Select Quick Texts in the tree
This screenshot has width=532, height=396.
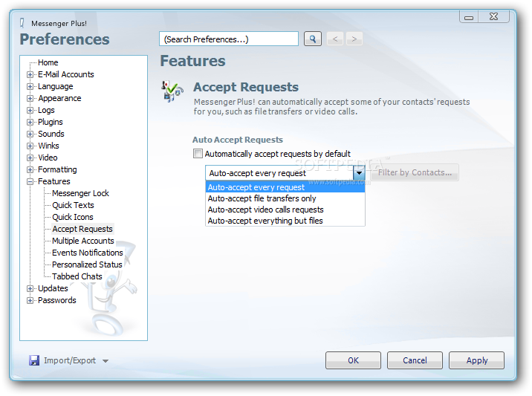pos(73,205)
